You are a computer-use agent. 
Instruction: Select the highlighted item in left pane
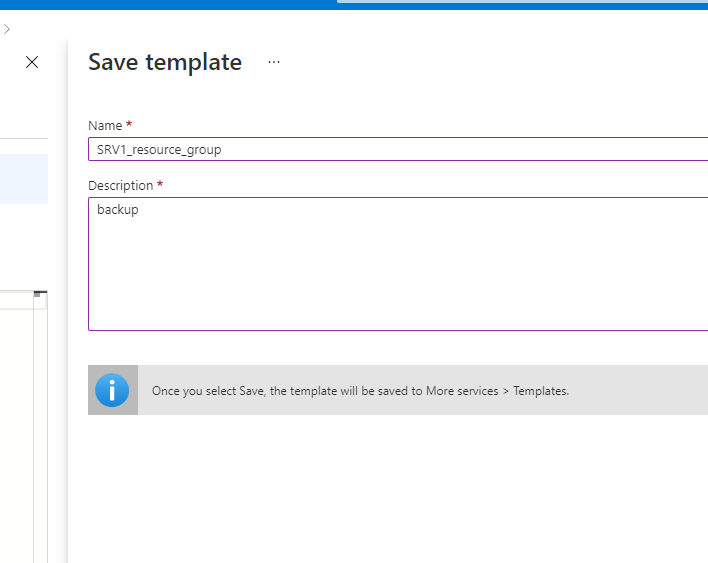point(24,179)
